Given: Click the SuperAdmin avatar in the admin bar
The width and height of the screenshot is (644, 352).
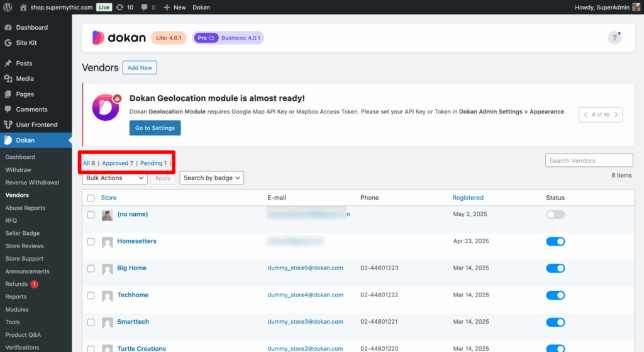Looking at the screenshot, I should [x=636, y=7].
